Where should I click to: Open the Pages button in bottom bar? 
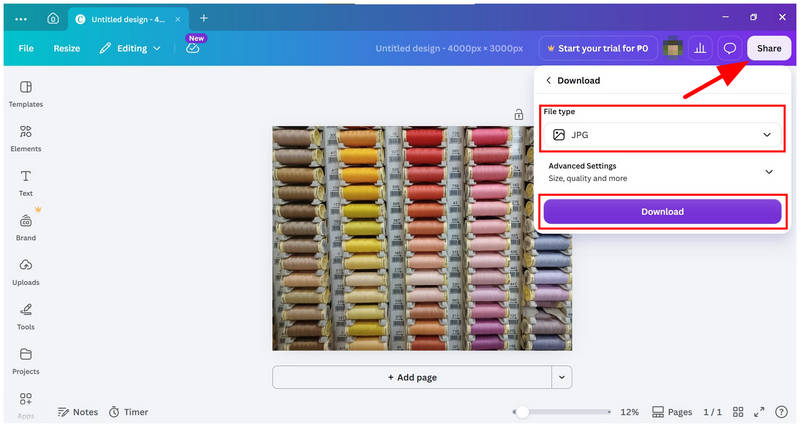672,412
